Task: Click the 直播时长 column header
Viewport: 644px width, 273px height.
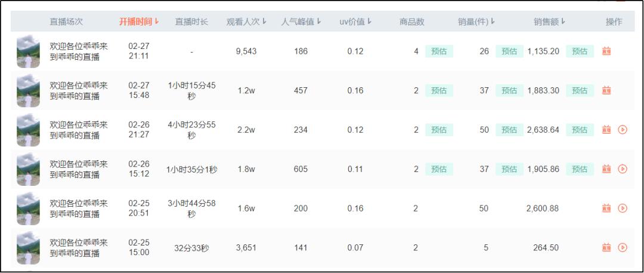Action: click(x=191, y=22)
